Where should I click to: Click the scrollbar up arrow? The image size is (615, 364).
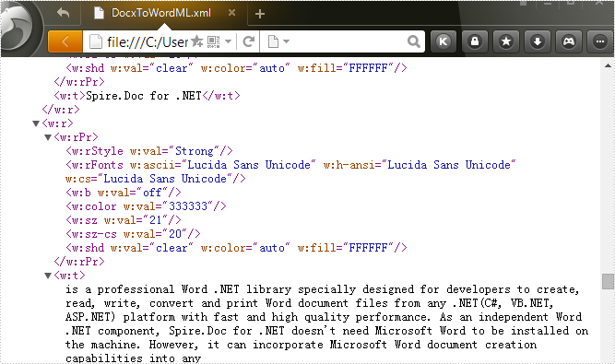[x=608, y=65]
